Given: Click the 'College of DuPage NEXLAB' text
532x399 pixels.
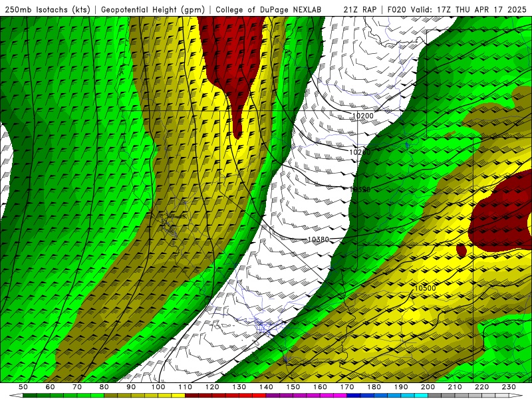Looking at the screenshot, I should coord(269,9).
